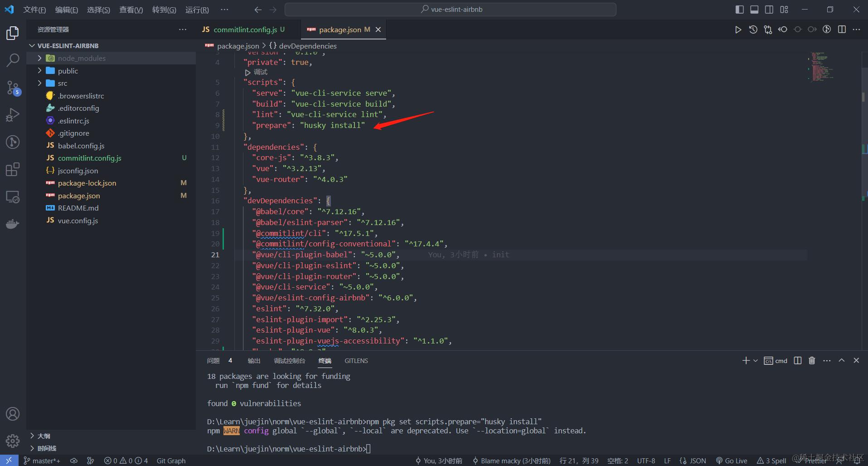Click the master branch status item
This screenshot has height=466, width=868.
tap(42, 461)
